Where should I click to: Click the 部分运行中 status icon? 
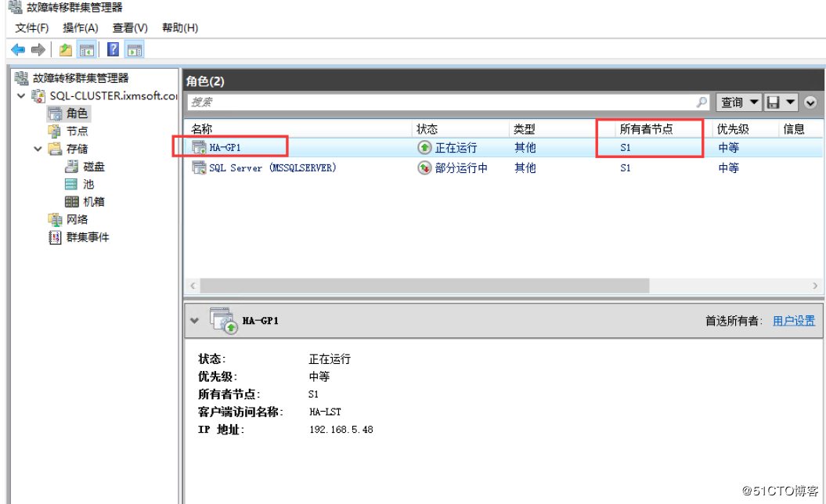[424, 168]
